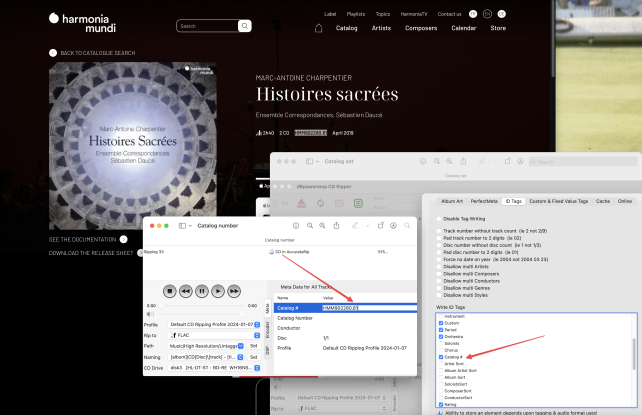
Task: Check Track number without track count
Action: pyautogui.click(x=439, y=231)
